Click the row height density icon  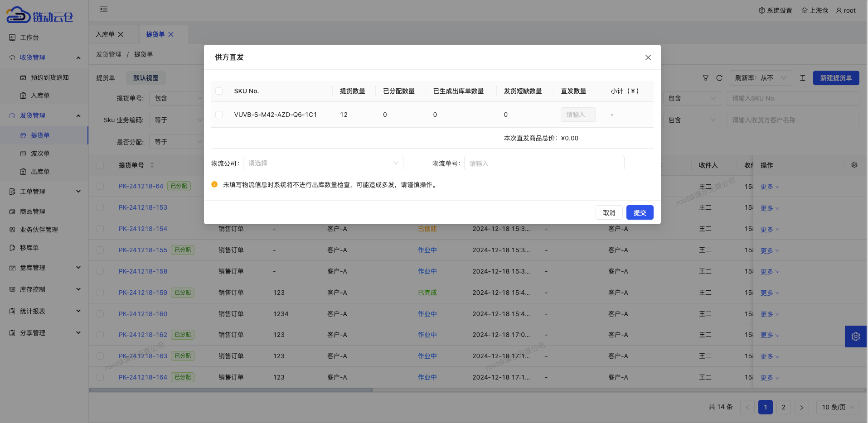(802, 78)
